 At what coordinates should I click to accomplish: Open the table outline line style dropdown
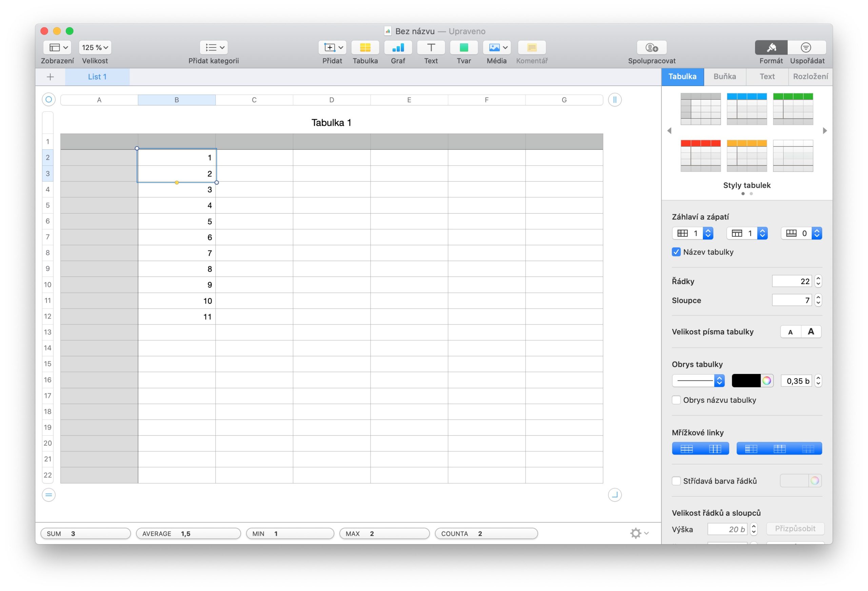(x=698, y=381)
